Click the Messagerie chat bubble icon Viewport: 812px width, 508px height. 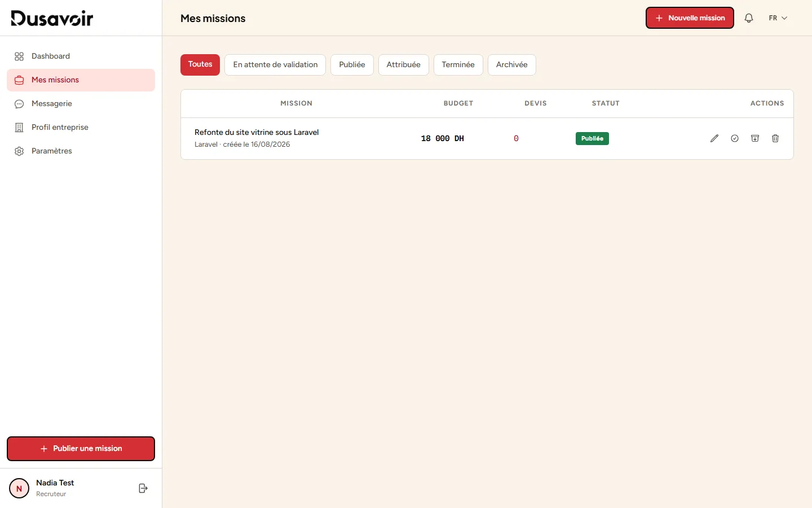pos(19,104)
